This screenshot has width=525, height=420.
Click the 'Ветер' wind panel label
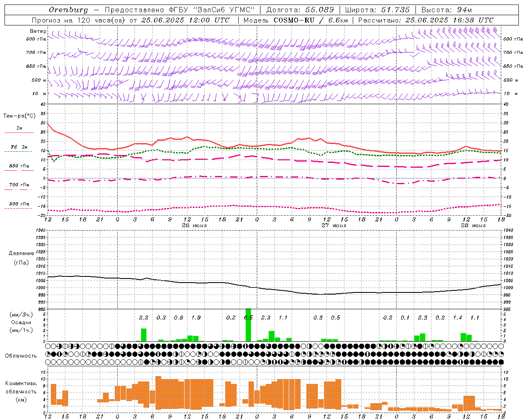coord(38,31)
